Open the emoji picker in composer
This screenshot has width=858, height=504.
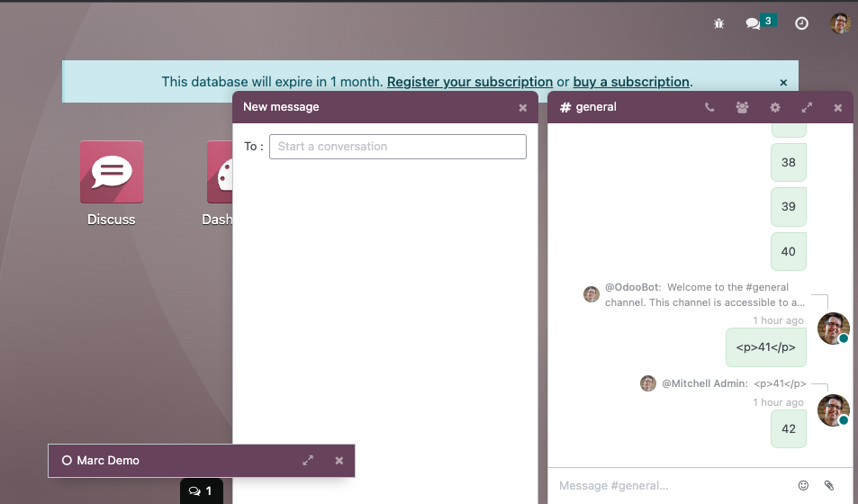point(803,485)
